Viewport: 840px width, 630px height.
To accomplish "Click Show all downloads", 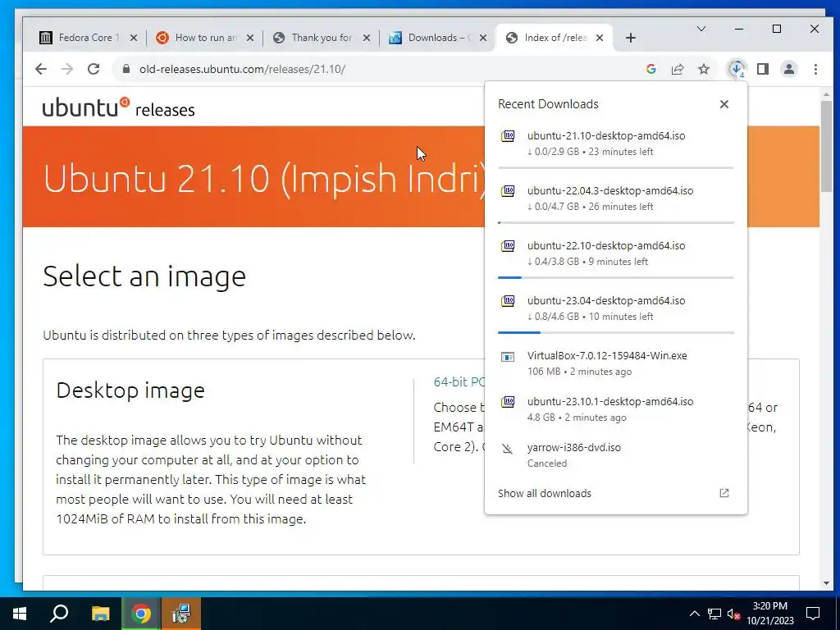I will click(x=545, y=493).
